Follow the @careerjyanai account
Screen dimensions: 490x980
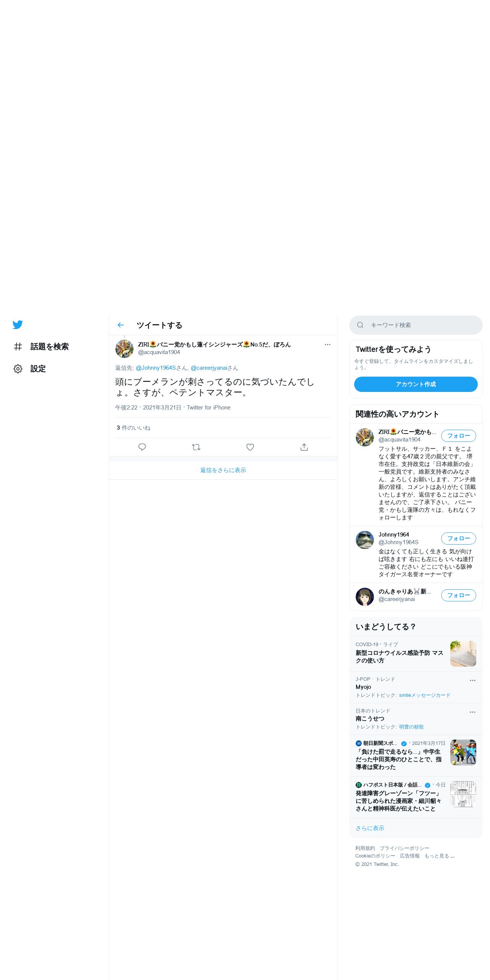pyautogui.click(x=459, y=595)
